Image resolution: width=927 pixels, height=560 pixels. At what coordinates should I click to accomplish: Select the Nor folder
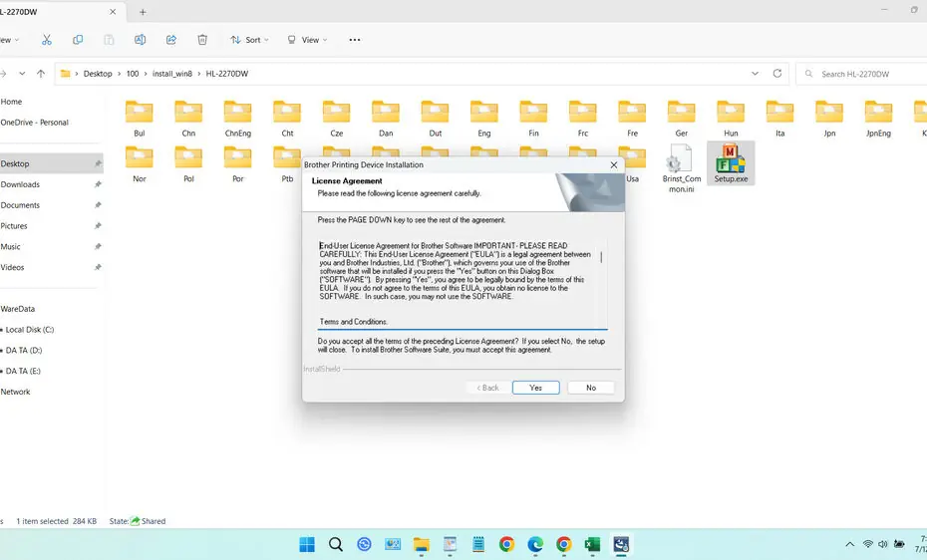[139, 163]
